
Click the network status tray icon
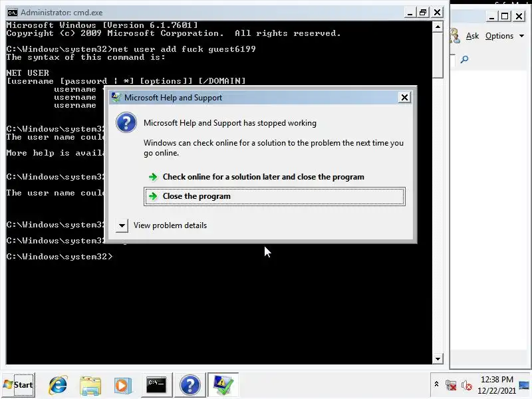coord(451,385)
